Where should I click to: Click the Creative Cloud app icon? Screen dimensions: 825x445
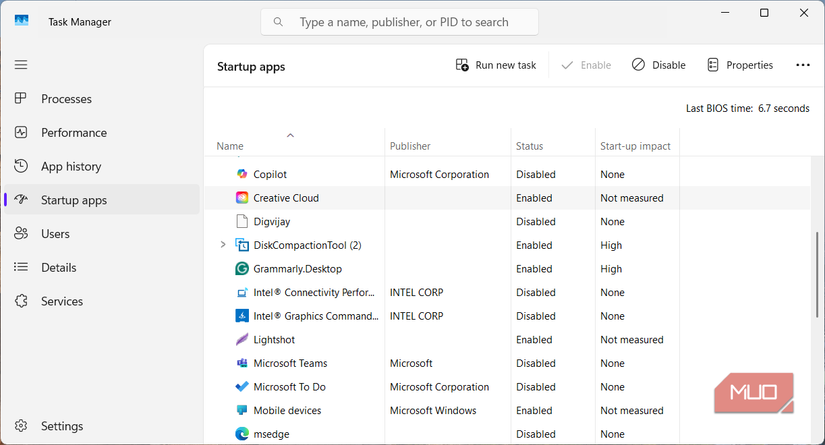tap(242, 198)
